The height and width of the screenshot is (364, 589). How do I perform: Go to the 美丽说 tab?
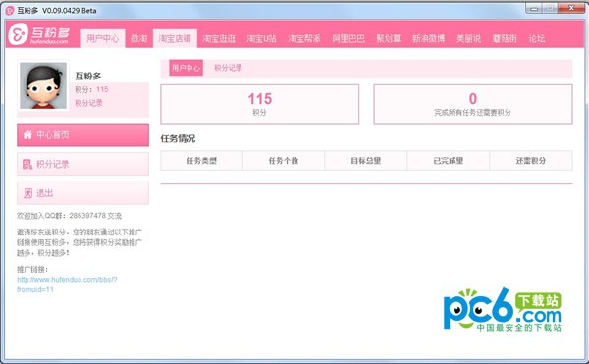coord(468,38)
